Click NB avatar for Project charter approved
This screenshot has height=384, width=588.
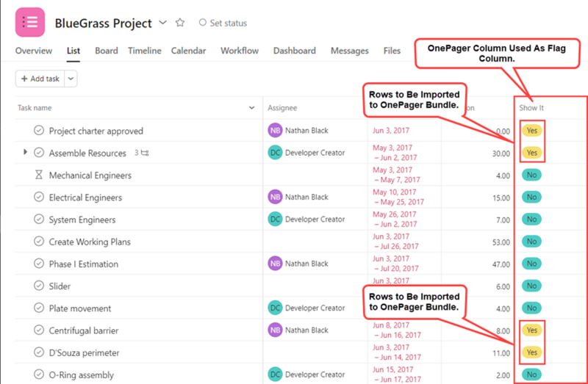tap(275, 131)
